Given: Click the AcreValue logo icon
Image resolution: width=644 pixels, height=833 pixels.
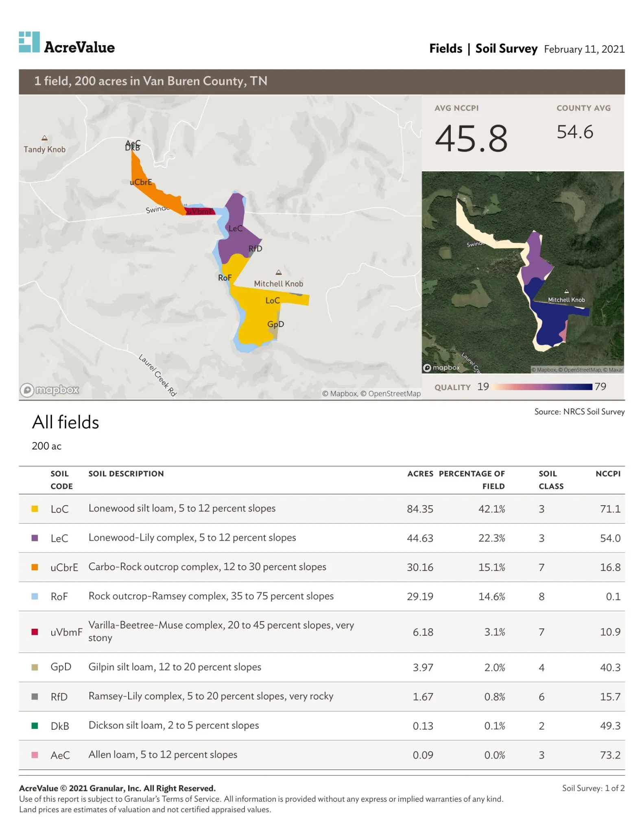Looking at the screenshot, I should coord(29,42).
